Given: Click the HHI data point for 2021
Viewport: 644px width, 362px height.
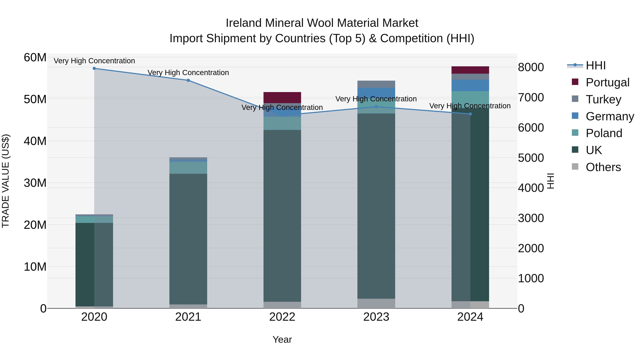Looking at the screenshot, I should point(188,80).
